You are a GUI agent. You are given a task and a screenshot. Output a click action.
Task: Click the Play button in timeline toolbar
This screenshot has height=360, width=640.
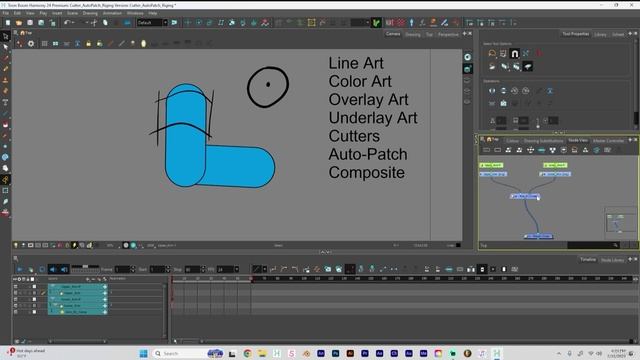pyautogui.click(x=20, y=269)
